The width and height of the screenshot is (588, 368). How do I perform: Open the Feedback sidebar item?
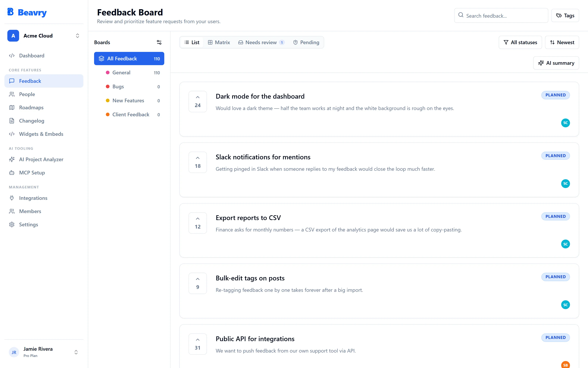coord(44,81)
